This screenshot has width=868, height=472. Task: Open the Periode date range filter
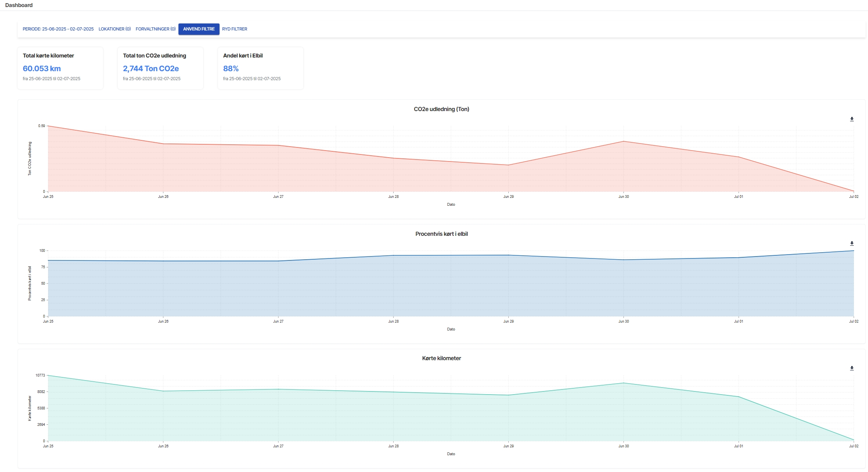[x=58, y=29]
